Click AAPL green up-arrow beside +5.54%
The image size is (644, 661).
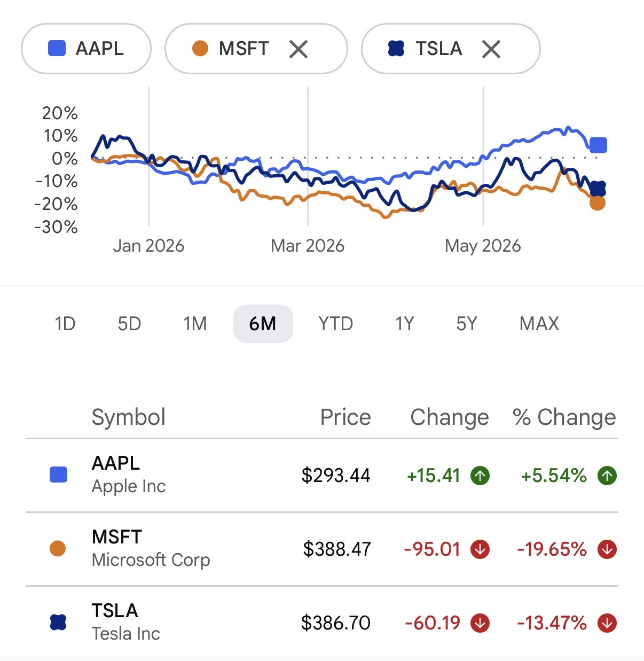click(x=607, y=475)
